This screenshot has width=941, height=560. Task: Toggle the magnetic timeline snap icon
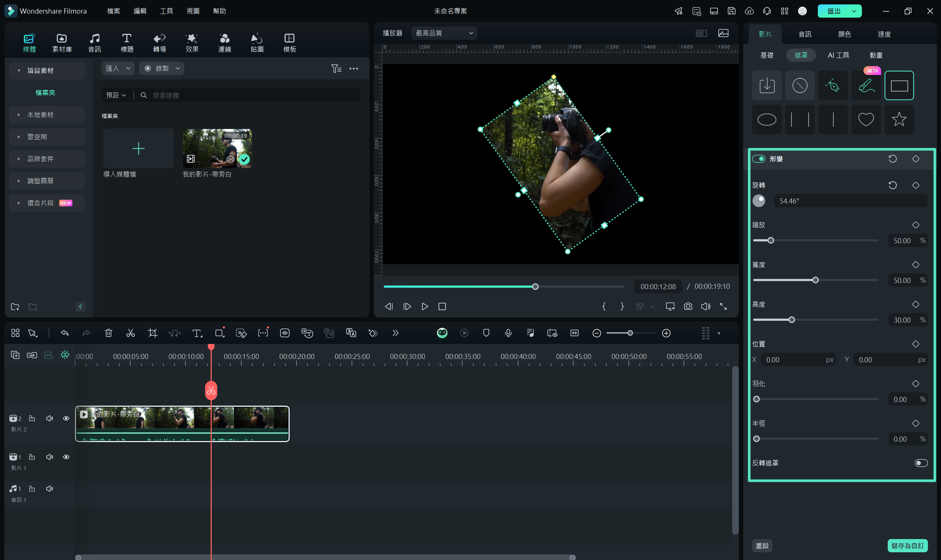pyautogui.click(x=65, y=355)
